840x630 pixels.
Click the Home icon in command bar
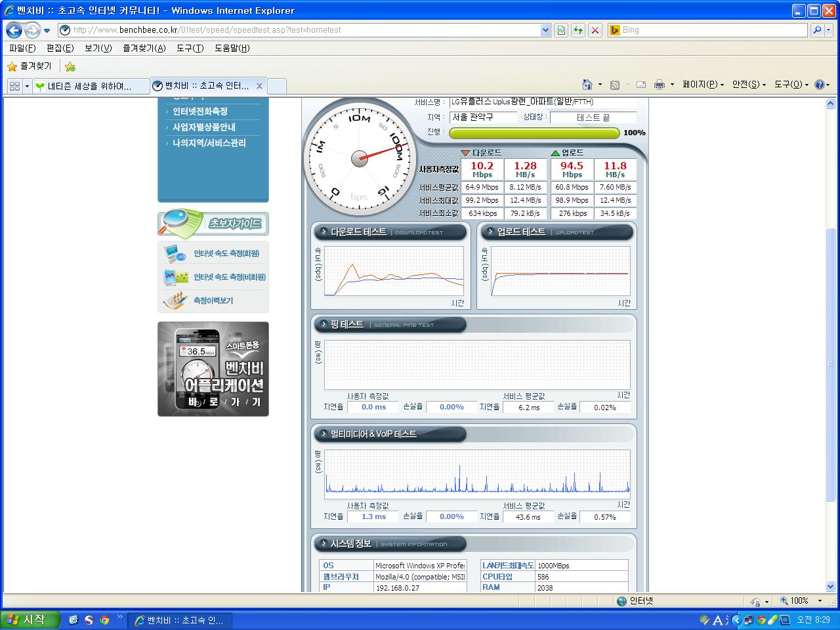click(x=587, y=85)
